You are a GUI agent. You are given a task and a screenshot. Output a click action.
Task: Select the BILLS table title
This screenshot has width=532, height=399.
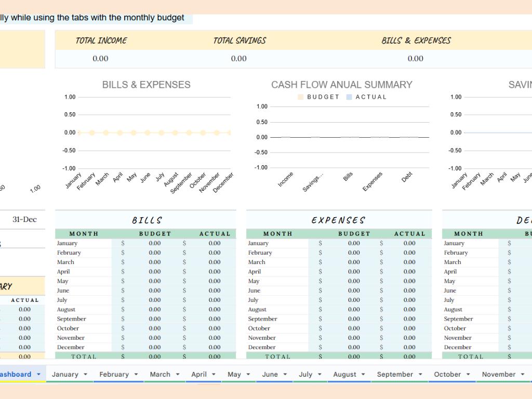(147, 220)
